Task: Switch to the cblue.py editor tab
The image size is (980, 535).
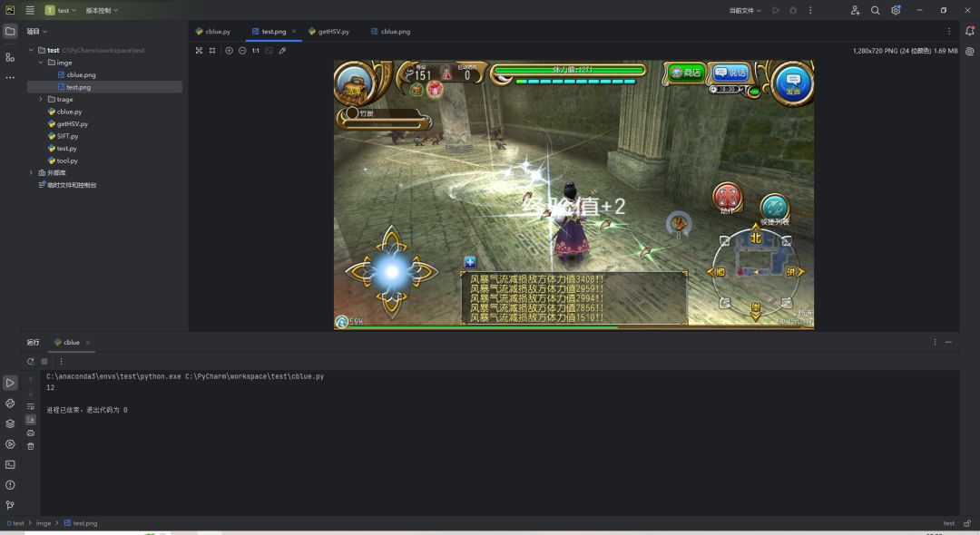Action: pyautogui.click(x=213, y=31)
